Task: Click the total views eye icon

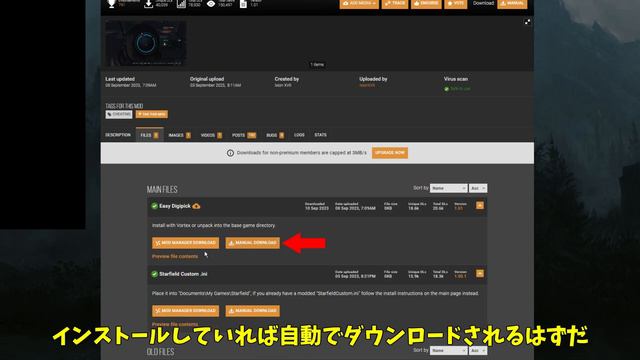Action: pyautogui.click(x=211, y=4)
